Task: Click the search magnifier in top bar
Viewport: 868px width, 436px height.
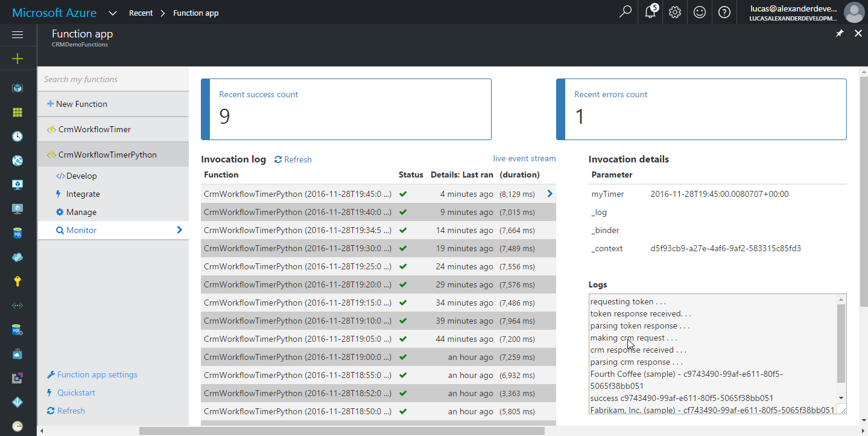Action: pyautogui.click(x=626, y=12)
